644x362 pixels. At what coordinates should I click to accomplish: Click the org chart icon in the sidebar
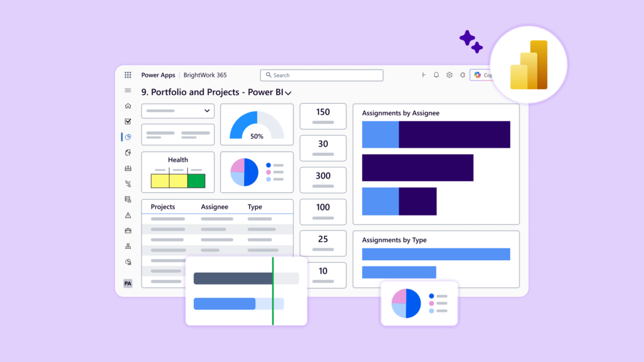point(128,245)
